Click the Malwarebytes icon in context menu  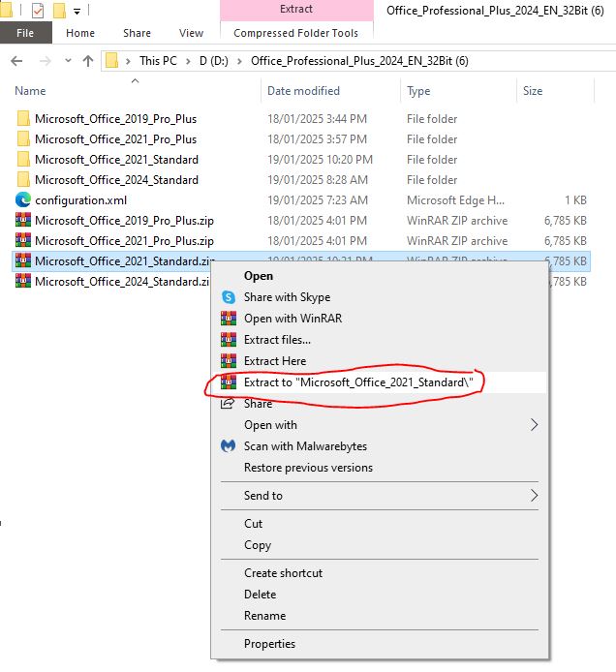228,446
